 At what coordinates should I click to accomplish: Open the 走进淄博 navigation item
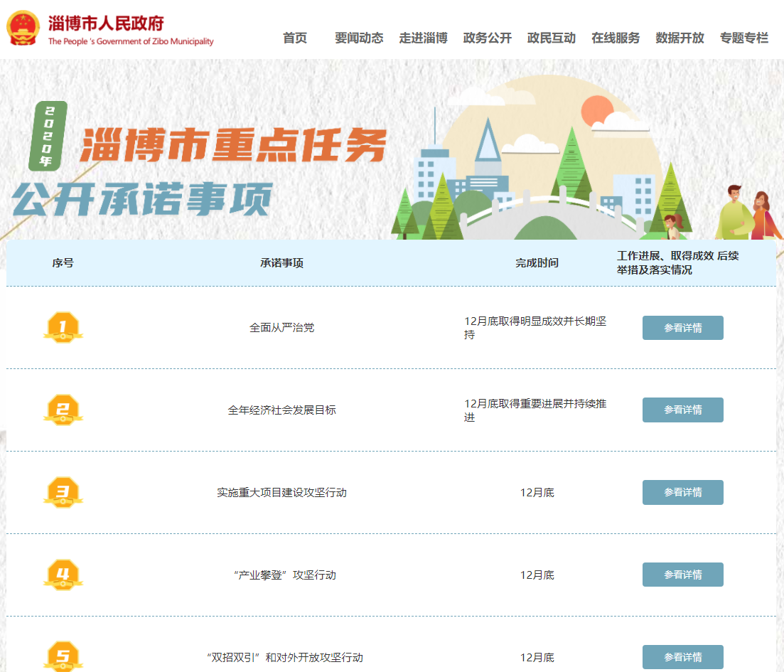coord(423,38)
